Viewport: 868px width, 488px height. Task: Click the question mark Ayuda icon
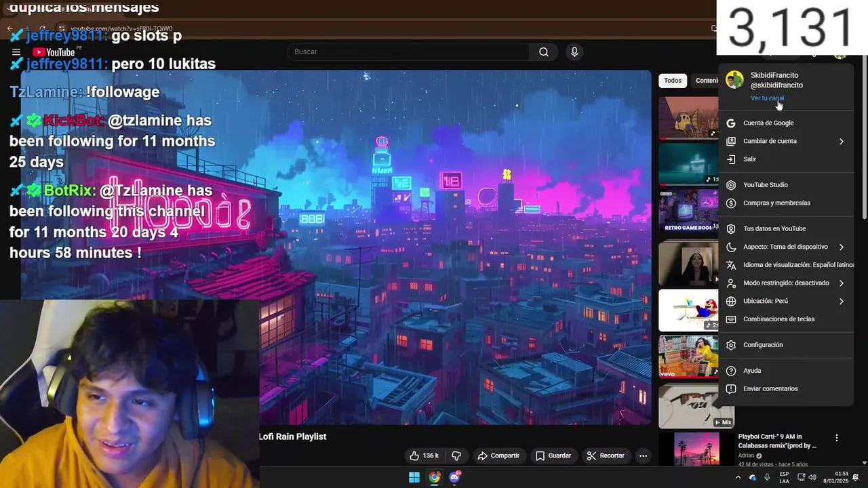pos(731,371)
